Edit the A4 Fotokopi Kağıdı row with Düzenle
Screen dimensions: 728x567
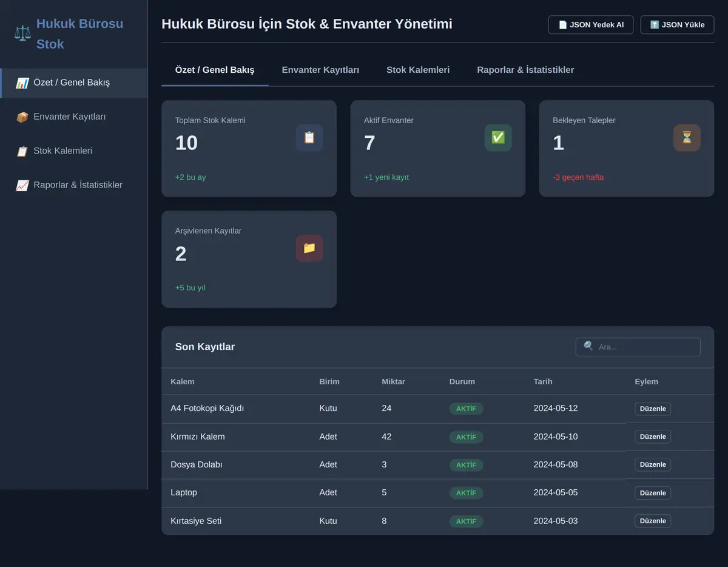point(653,409)
